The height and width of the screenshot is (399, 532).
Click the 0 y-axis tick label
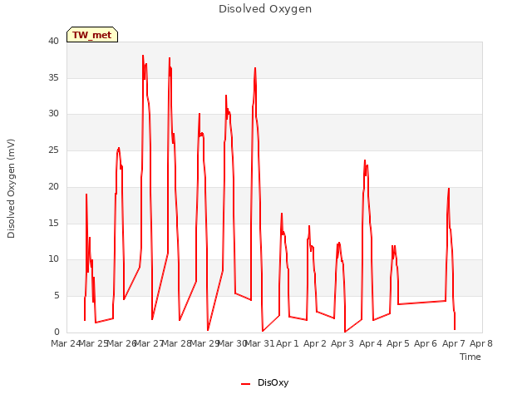[57, 332]
